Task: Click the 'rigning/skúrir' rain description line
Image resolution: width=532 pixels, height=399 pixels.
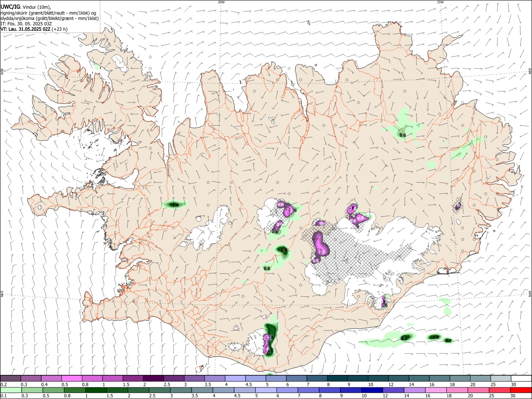Action: coord(48,13)
